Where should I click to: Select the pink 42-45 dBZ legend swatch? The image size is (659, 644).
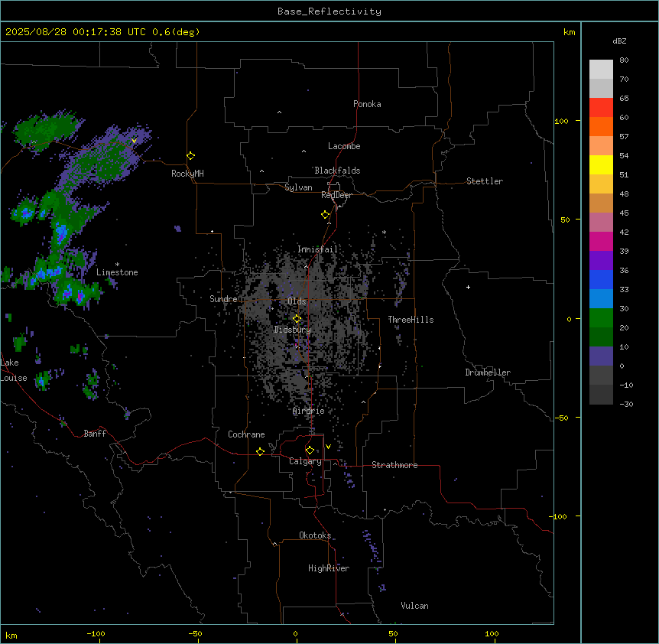pyautogui.click(x=601, y=223)
